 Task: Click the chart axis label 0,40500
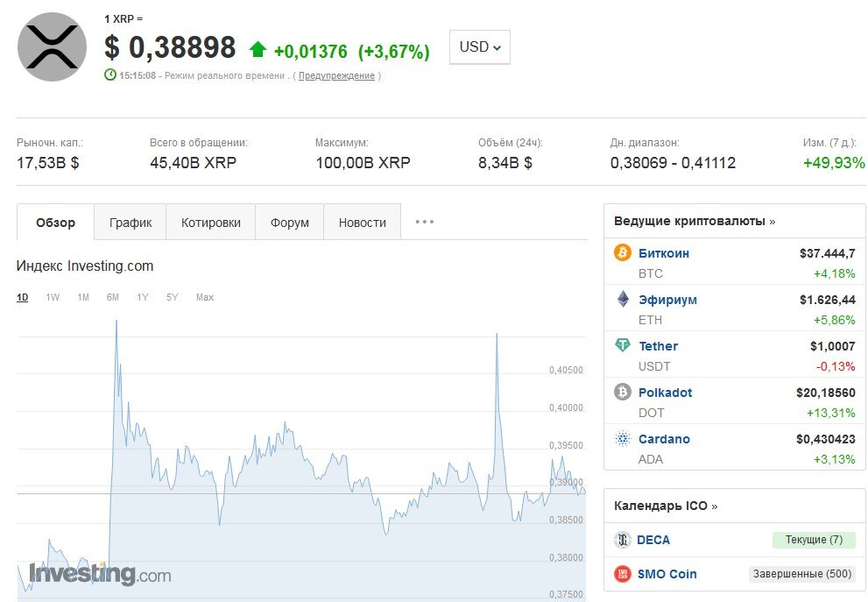point(566,370)
